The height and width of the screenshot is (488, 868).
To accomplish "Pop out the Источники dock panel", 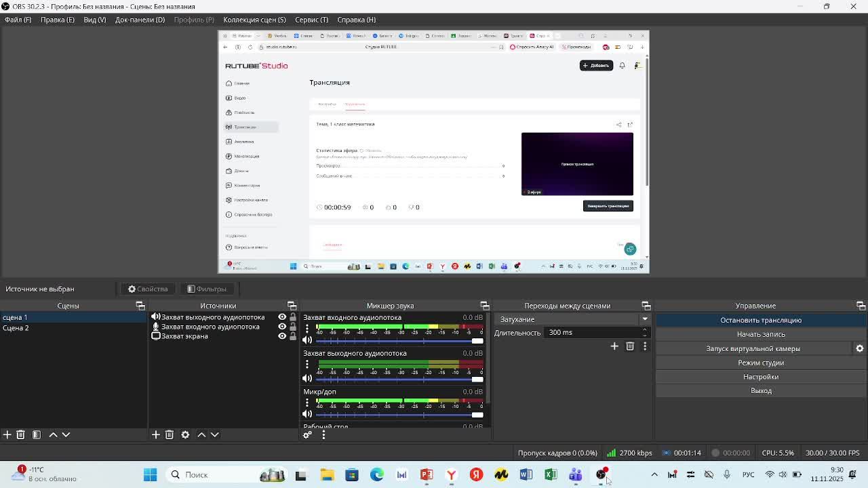I will pyautogui.click(x=292, y=306).
